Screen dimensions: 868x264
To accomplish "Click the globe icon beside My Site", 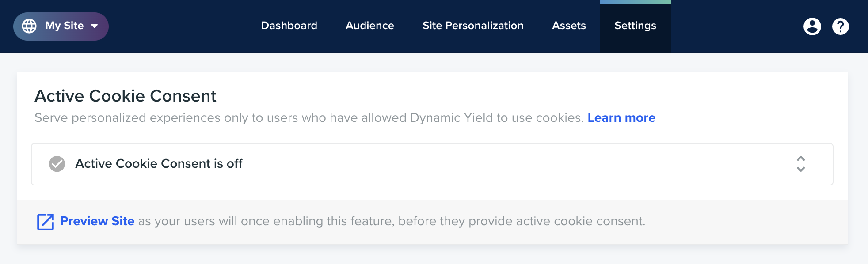I will pos(29,26).
